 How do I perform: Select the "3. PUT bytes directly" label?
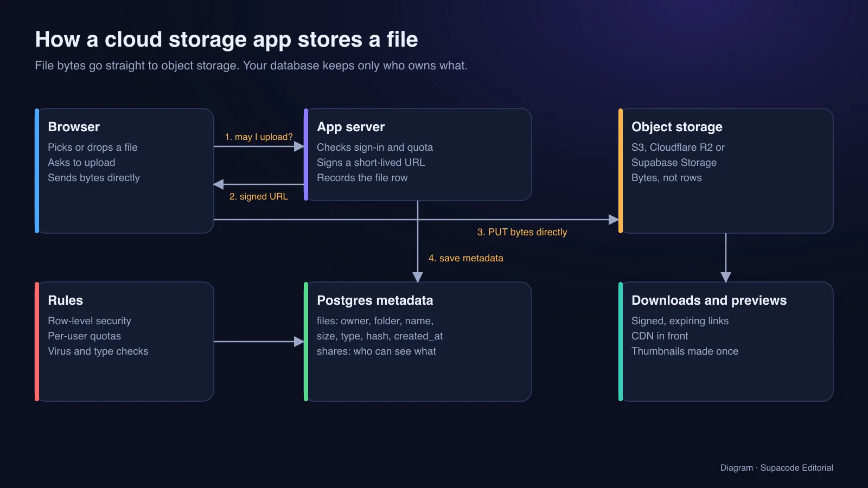coord(522,232)
